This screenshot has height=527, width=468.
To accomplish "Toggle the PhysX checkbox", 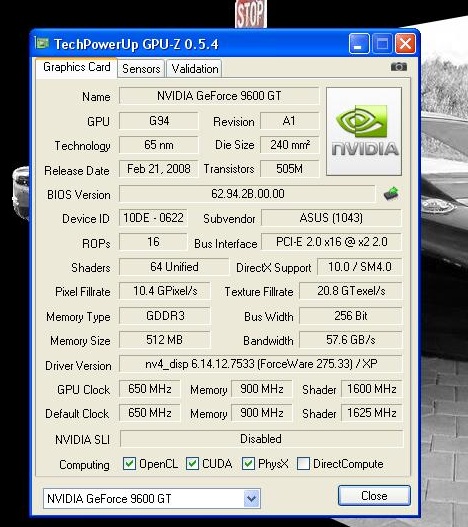I will tap(248, 463).
